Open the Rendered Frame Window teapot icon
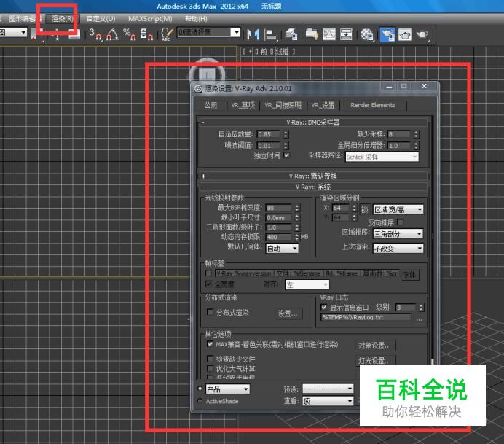504x444 pixels. tap(405, 34)
